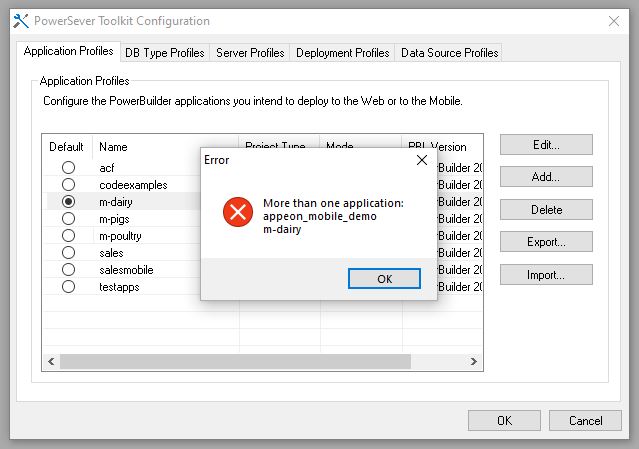Choose testapps as default application

pos(68,286)
